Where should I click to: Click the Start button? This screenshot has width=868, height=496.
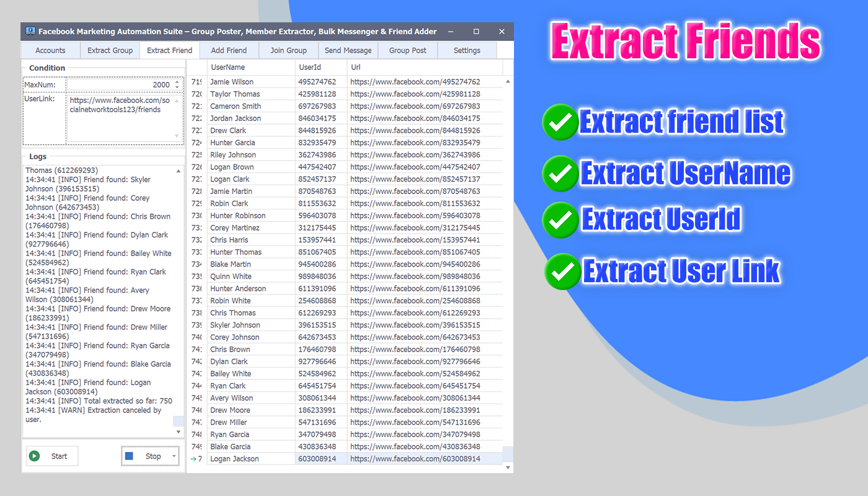coord(52,456)
